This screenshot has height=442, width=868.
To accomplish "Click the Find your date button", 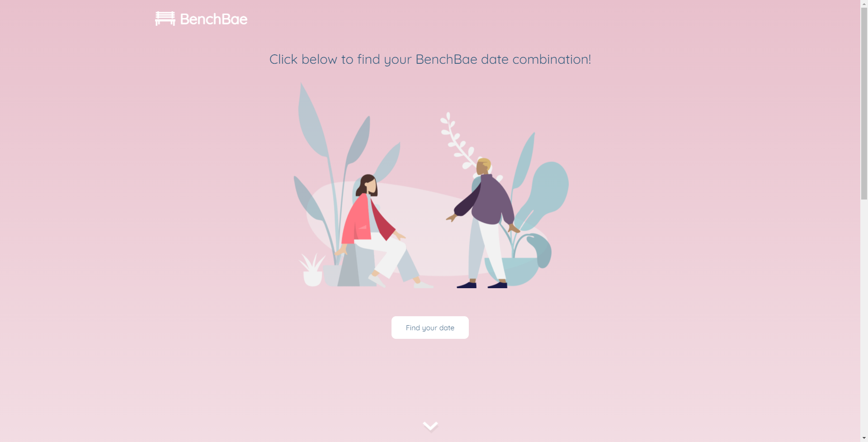I will [x=430, y=328].
